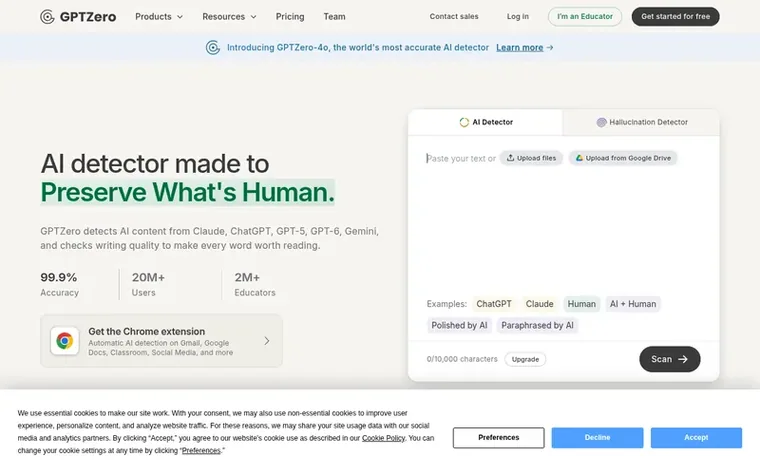
Task: Open Get the Chrome extension card
Action: [x=161, y=340]
